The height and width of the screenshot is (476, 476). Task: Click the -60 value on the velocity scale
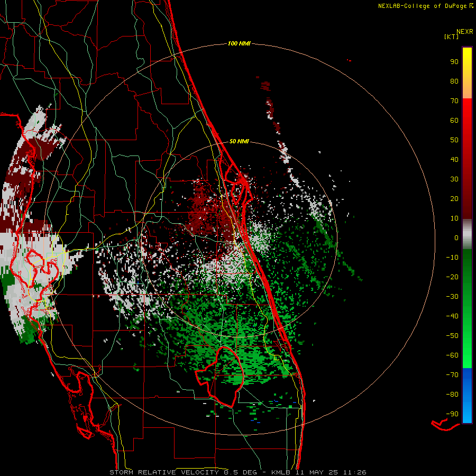452,355
